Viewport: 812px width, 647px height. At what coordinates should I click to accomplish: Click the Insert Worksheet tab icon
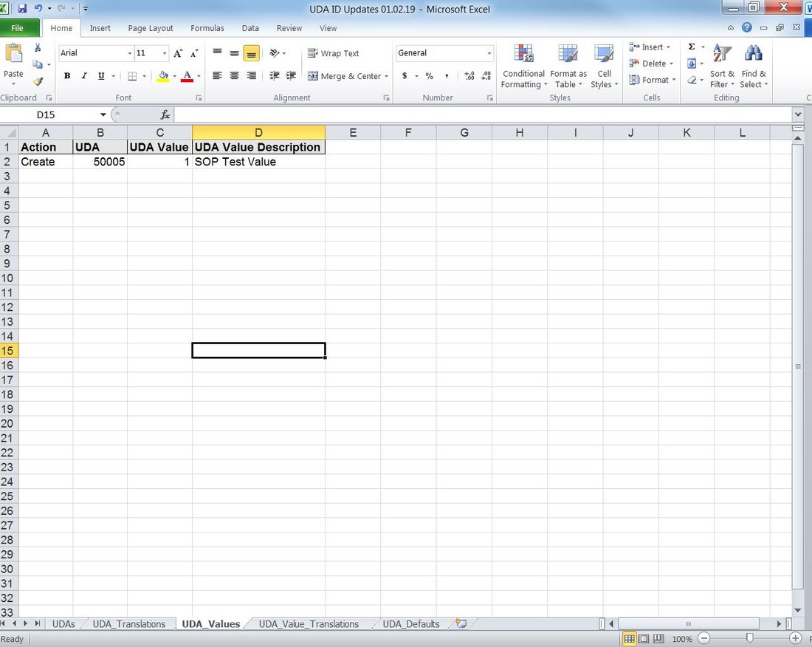(x=461, y=623)
